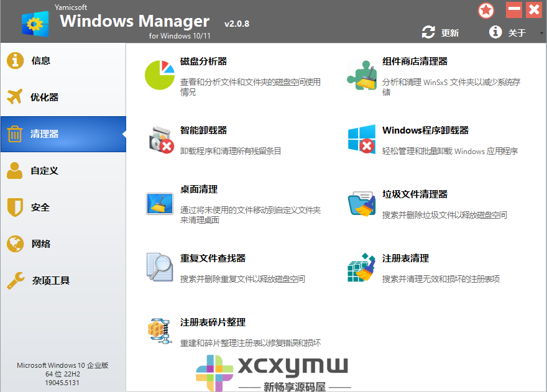This screenshot has width=547, height=392.
Task: Open the Windows程序卸载器 title
Action: (x=425, y=130)
